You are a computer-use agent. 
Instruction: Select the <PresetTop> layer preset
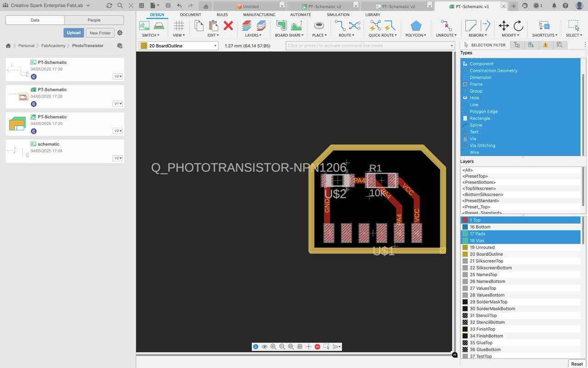[x=475, y=176]
